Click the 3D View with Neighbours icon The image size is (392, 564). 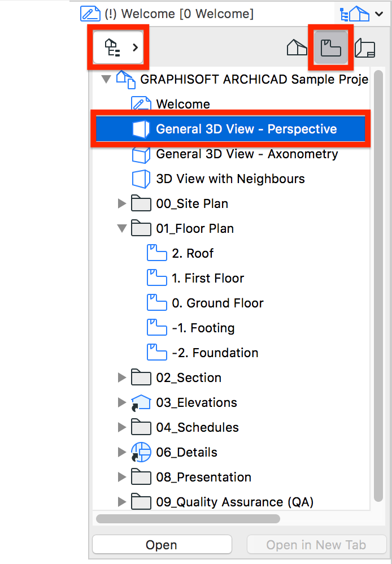pyautogui.click(x=141, y=179)
